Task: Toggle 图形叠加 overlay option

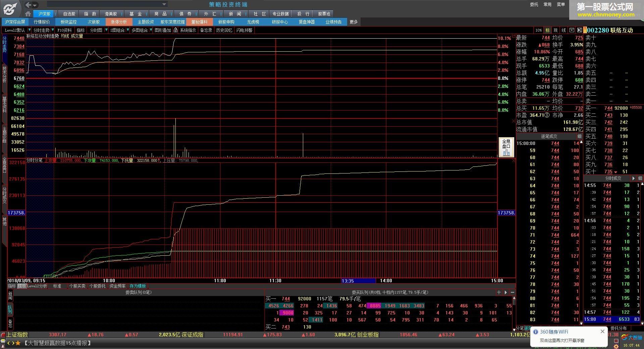Action: 163,30
